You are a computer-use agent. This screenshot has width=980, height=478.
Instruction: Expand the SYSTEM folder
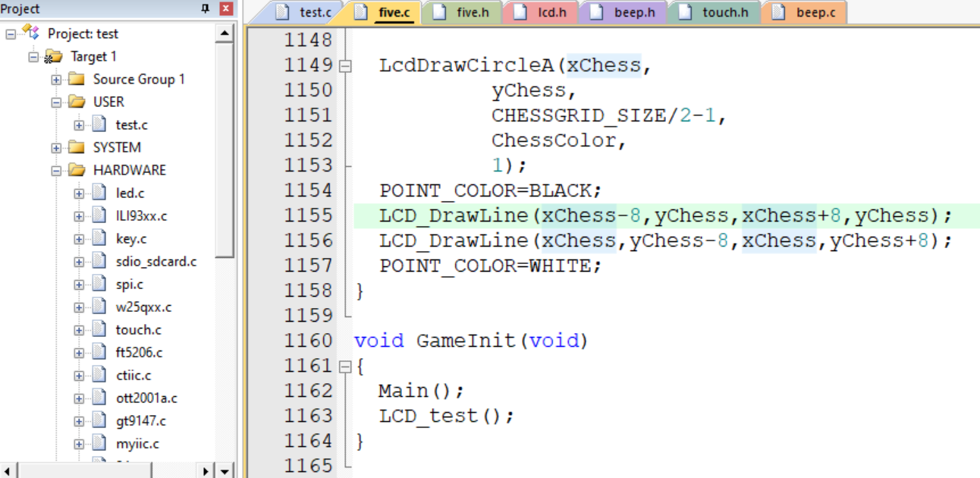[x=56, y=148]
